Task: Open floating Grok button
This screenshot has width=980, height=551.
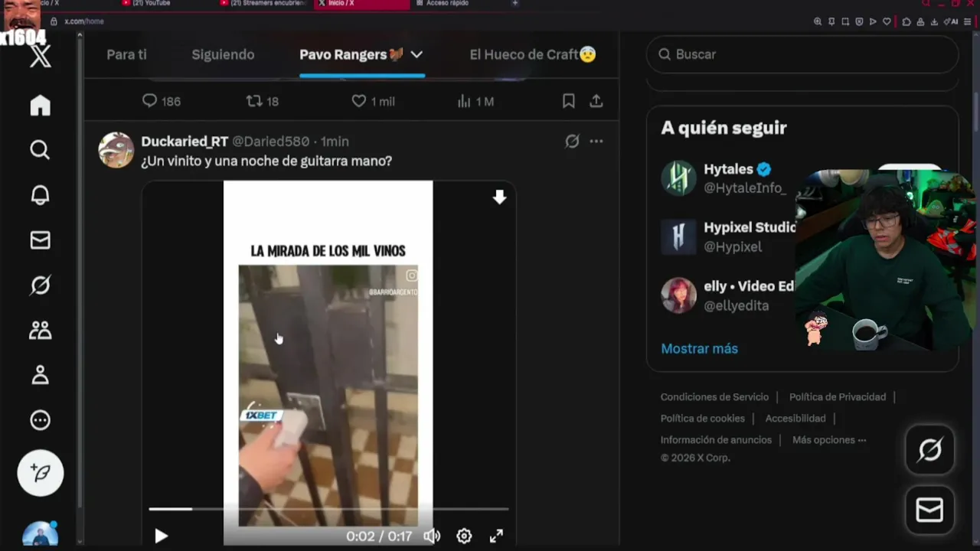Action: coord(929,450)
